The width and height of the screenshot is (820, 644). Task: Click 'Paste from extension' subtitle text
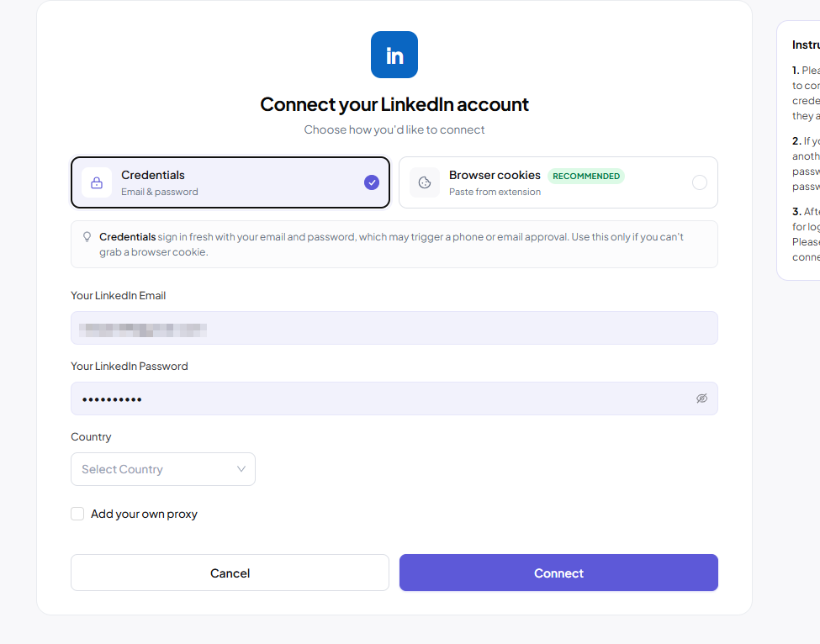pos(495,192)
